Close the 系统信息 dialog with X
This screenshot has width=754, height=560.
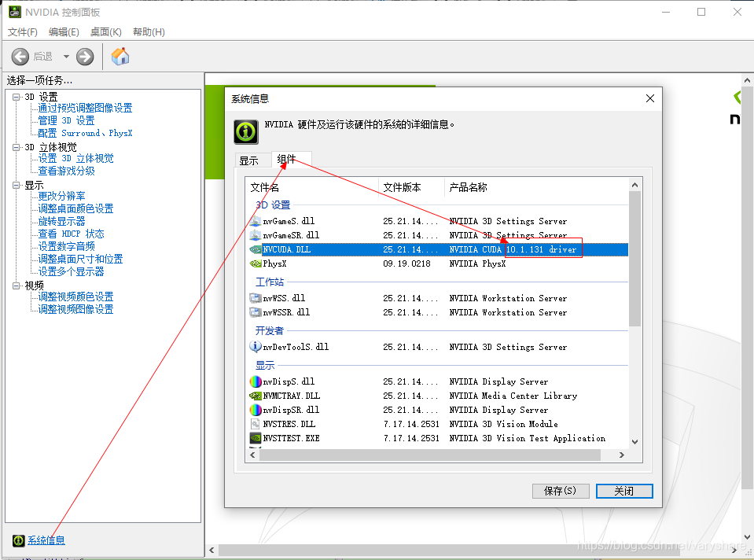click(649, 98)
